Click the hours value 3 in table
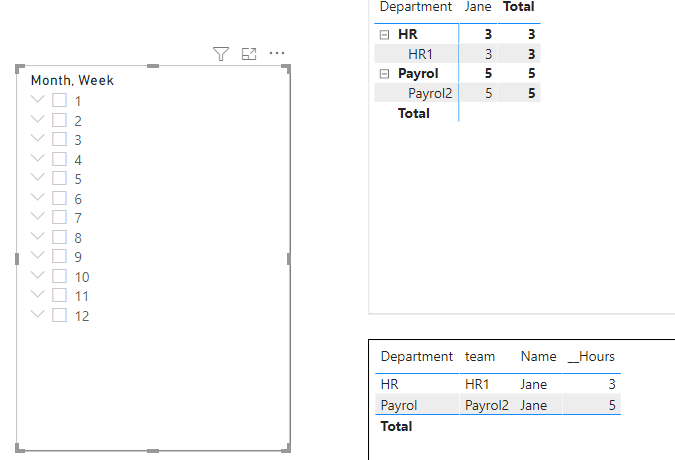 (612, 384)
